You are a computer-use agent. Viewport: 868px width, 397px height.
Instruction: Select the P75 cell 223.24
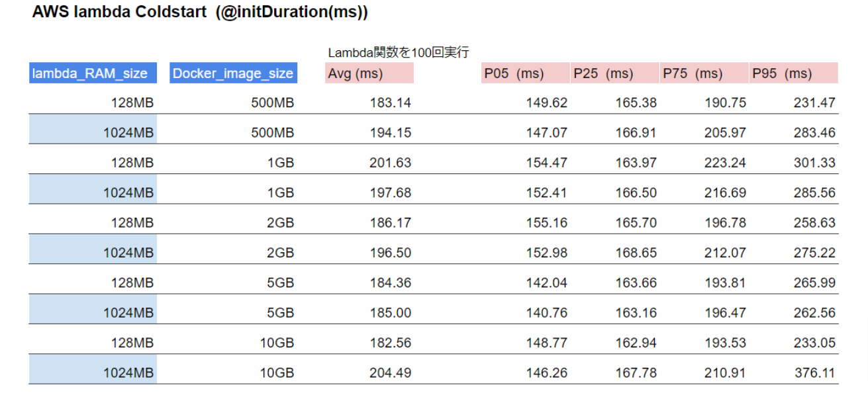pos(725,163)
